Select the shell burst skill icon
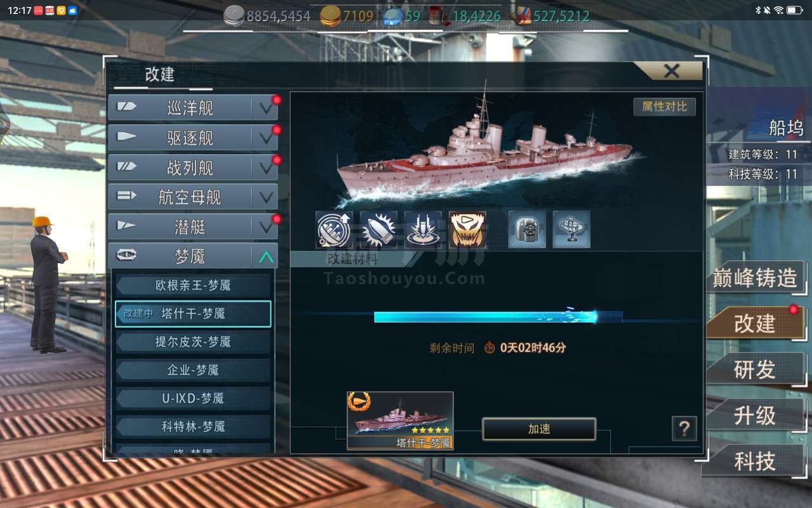 [379, 230]
